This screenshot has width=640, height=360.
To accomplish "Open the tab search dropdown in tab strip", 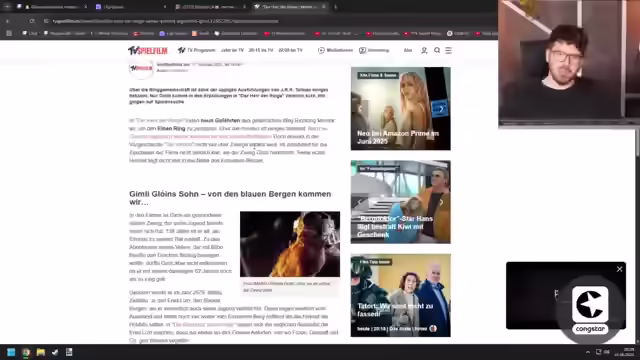I will pyautogui.click(x=7, y=7).
